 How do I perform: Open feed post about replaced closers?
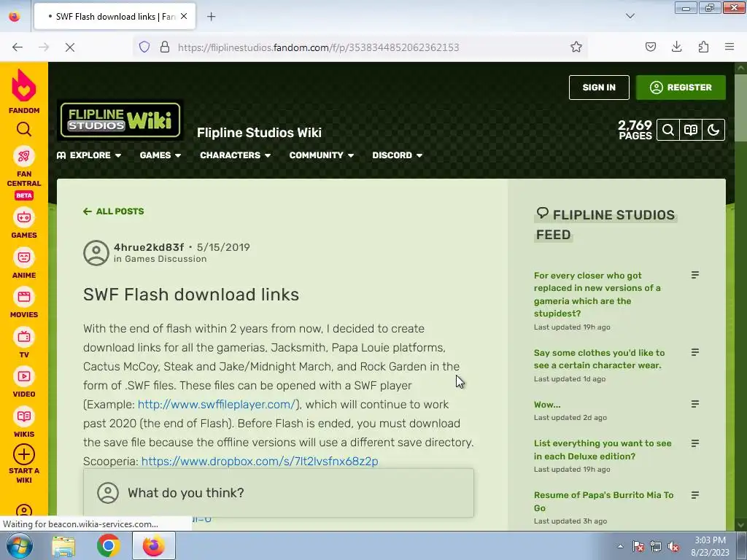click(x=597, y=295)
